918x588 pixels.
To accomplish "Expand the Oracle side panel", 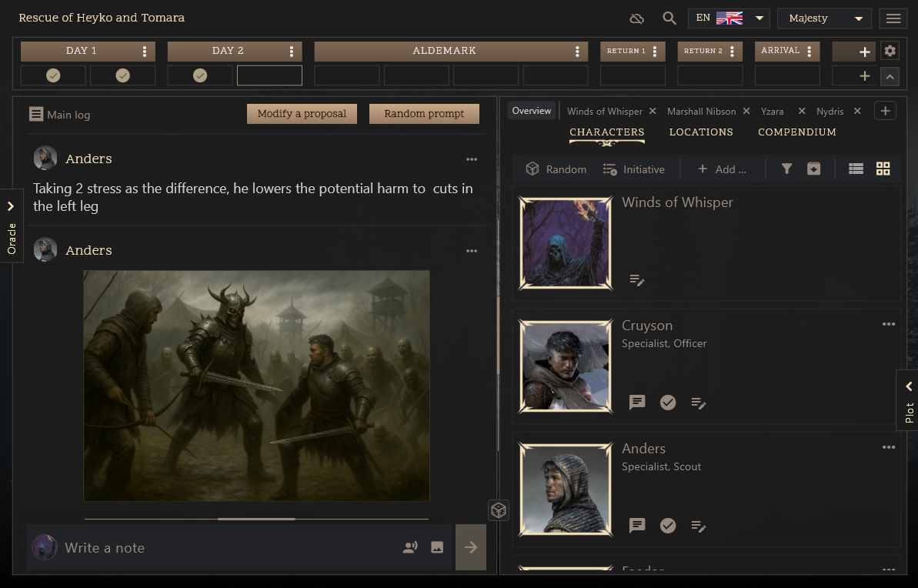I will click(12, 205).
